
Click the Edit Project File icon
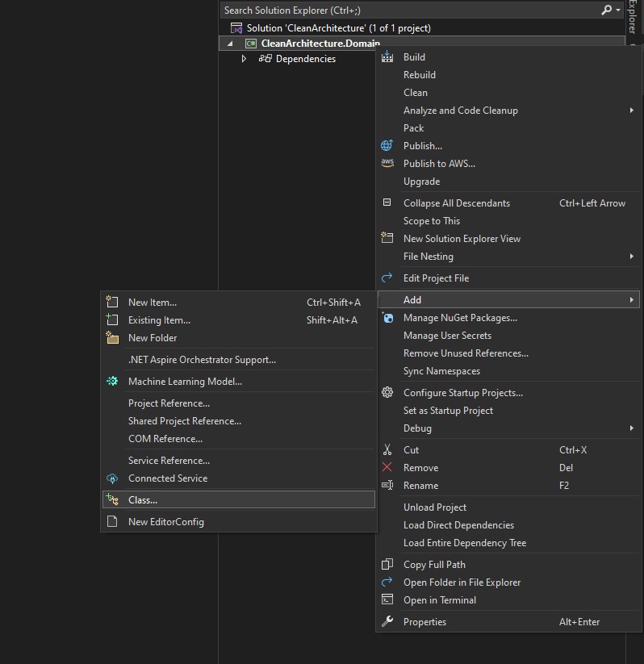(387, 278)
